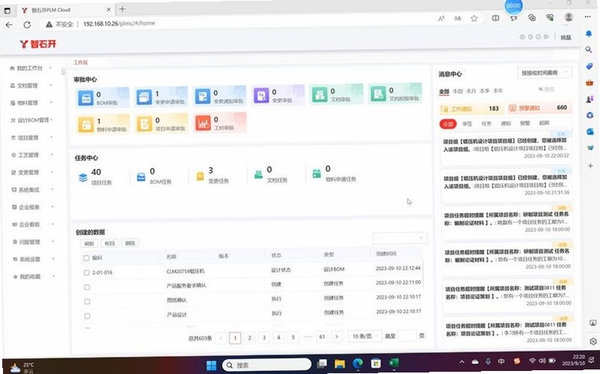Screen dimensions: 600x374
Task: Check the 产品服务要求确认 row checkbox
Action: [87, 287]
